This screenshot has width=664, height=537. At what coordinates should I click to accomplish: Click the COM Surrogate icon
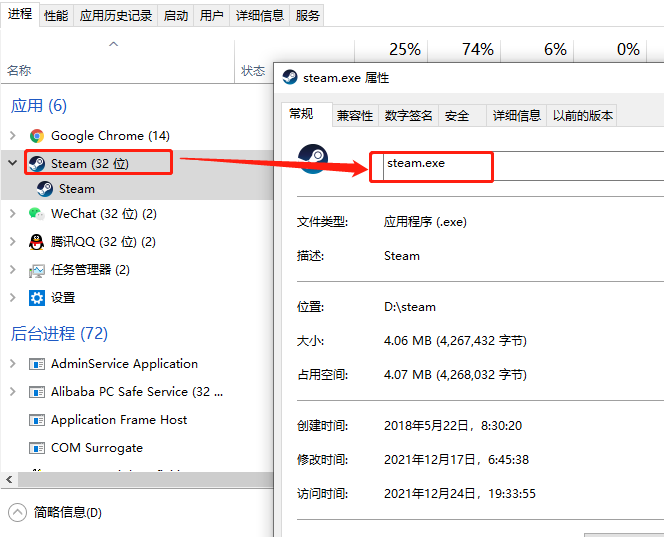(x=37, y=448)
